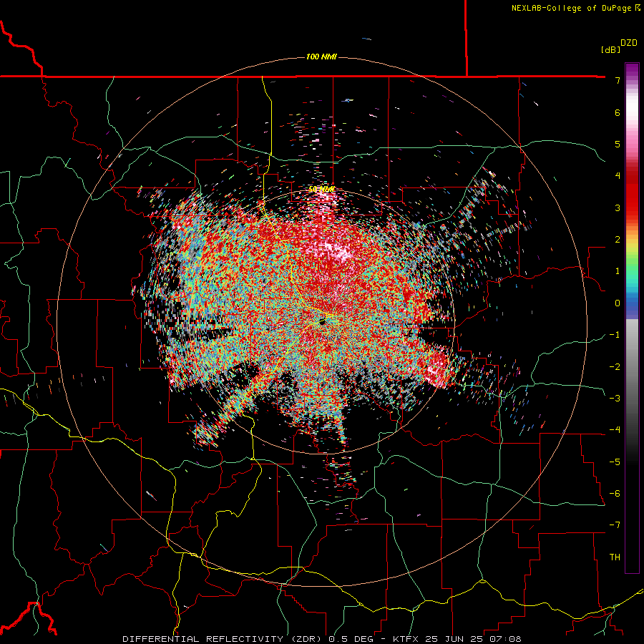Click the 3 dB value on the color scale
The width and height of the screenshot is (644, 644).
tap(618, 208)
